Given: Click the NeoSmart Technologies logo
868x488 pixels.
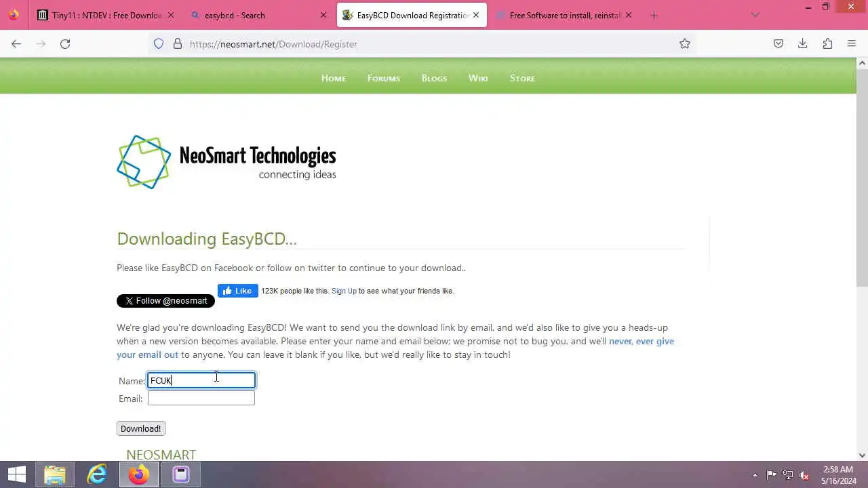Looking at the screenshot, I should click(226, 162).
